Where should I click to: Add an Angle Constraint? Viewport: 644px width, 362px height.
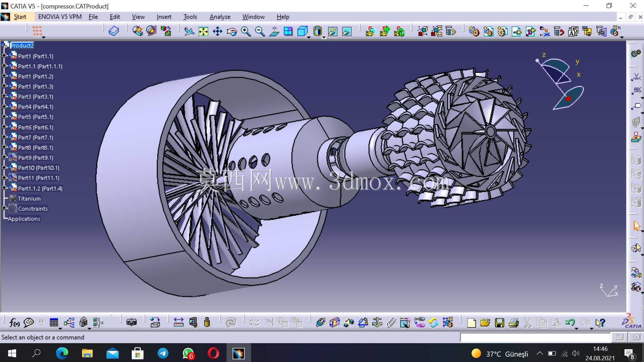coord(363,323)
